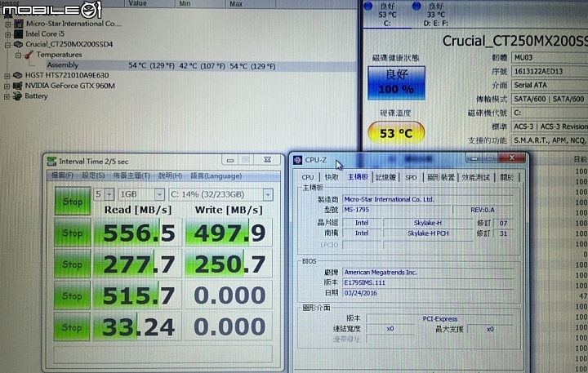The height and width of the screenshot is (373, 588).
Task: Click the SATA/600 transfer mode field
Action: pyautogui.click(x=550, y=99)
